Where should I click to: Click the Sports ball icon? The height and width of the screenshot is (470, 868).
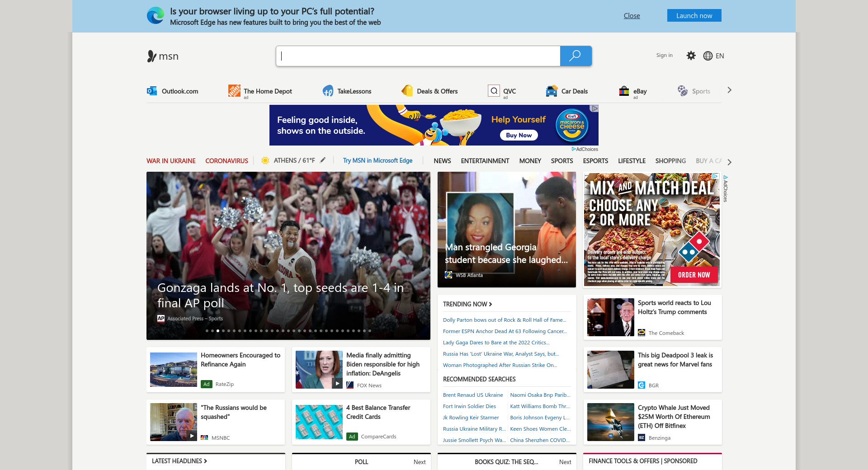click(x=683, y=91)
